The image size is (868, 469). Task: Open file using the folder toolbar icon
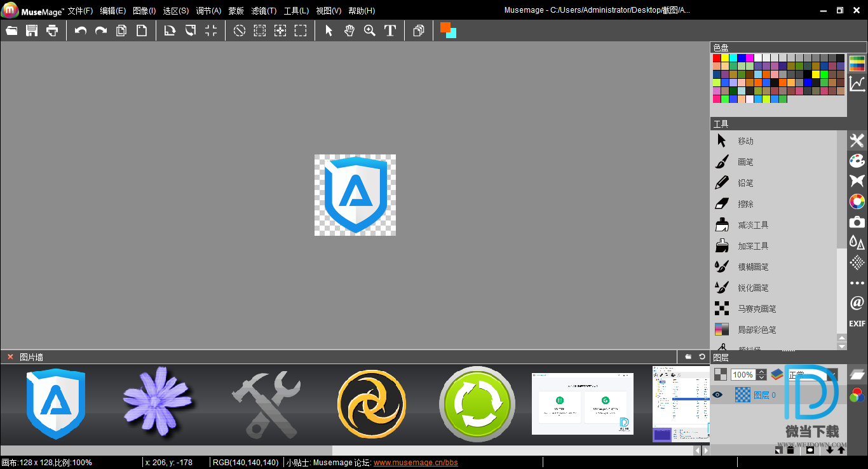pyautogui.click(x=11, y=31)
